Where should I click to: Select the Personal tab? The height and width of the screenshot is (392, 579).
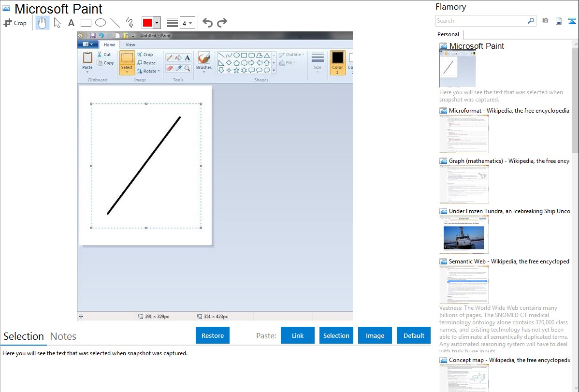(x=449, y=34)
